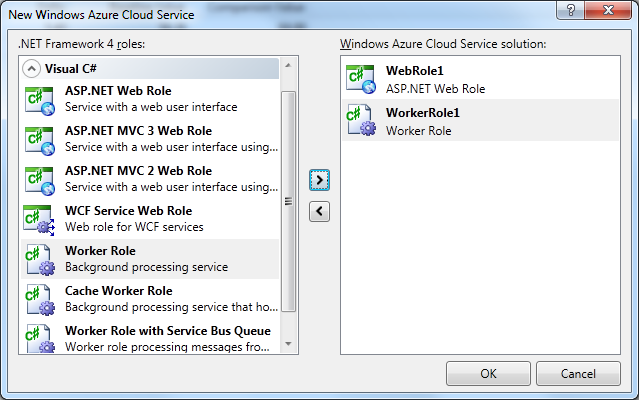Select the Cache Worker Role label
Image resolution: width=639 pixels, height=400 pixels.
(118, 291)
